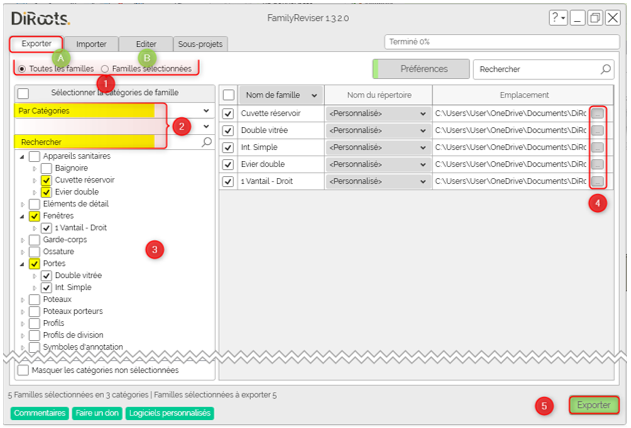Click the green Exporter button

(593, 405)
